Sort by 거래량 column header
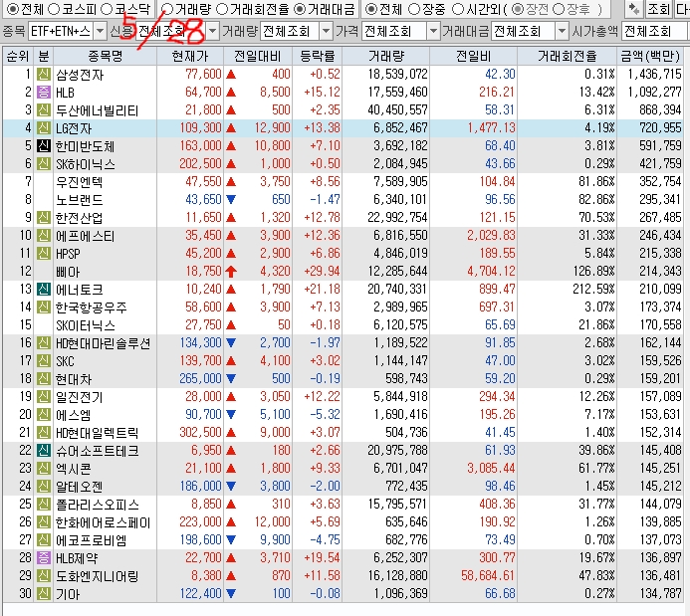The width and height of the screenshot is (690, 616). tap(385, 56)
